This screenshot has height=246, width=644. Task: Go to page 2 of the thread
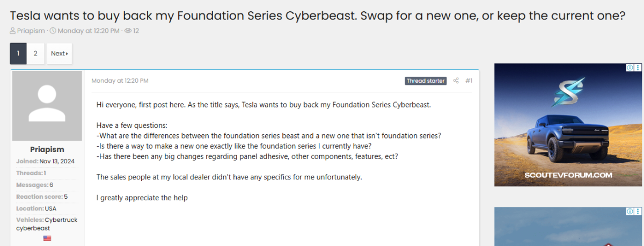click(35, 54)
